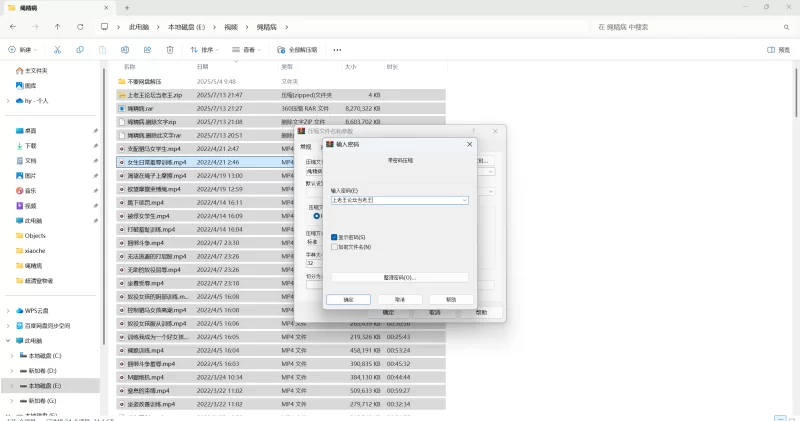Select the archive format radio button behind dialog
The width and height of the screenshot is (800, 421).
316,216
